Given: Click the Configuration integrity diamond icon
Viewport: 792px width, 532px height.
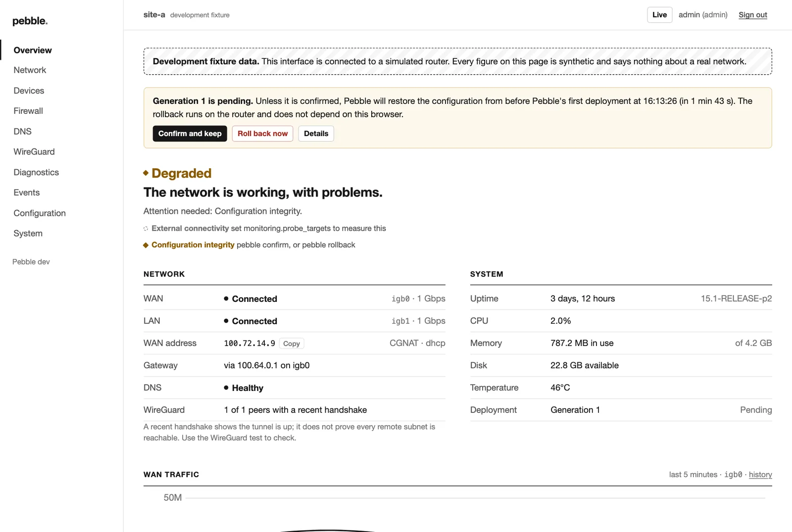Looking at the screenshot, I should click(146, 245).
